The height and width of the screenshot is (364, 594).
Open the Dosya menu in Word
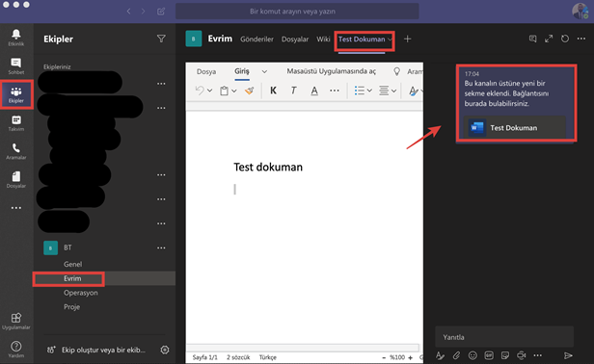(206, 71)
